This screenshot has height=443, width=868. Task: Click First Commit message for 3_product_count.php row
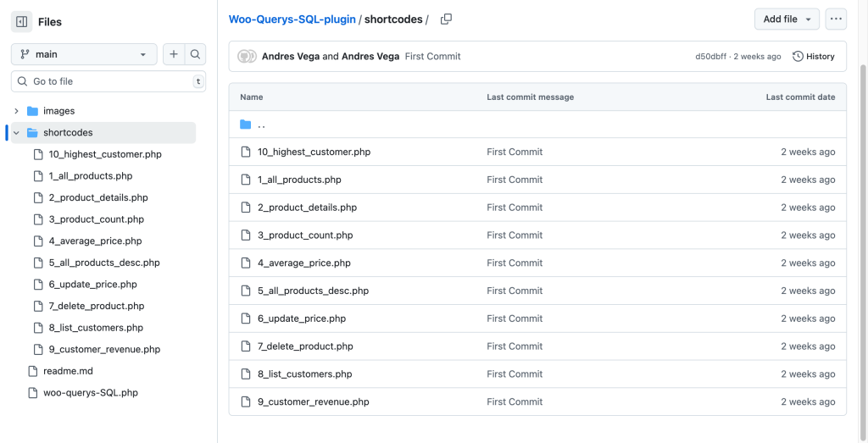click(x=515, y=235)
